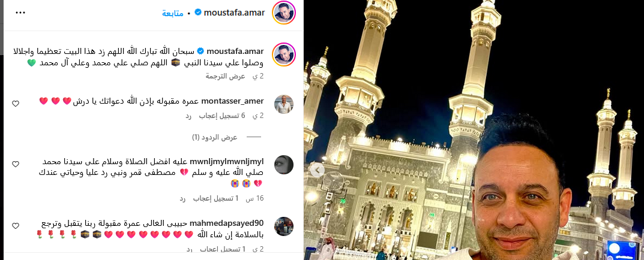Open montasser_amer's profile avatar

pos(284,104)
